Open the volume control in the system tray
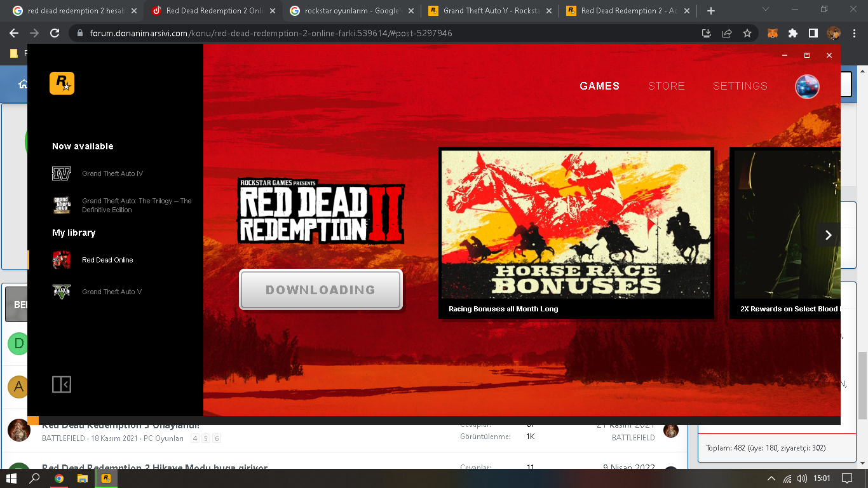The width and height of the screenshot is (868, 488). (802, 478)
